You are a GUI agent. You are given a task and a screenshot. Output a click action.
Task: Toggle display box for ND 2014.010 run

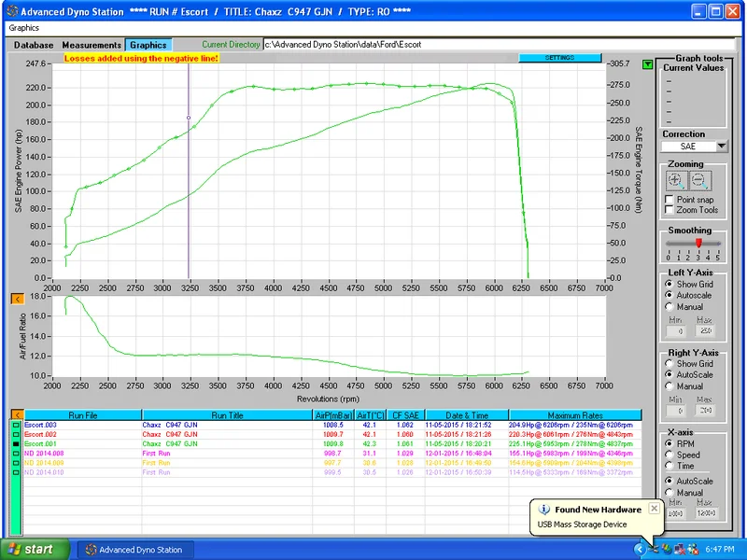(x=16, y=472)
